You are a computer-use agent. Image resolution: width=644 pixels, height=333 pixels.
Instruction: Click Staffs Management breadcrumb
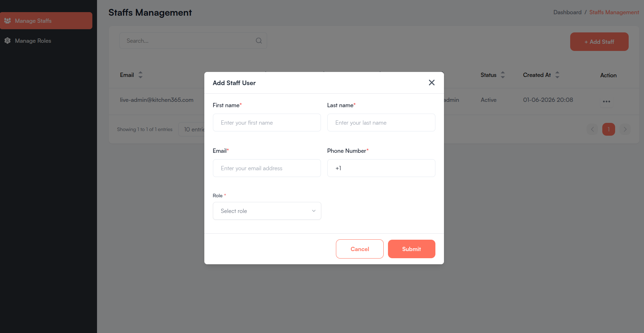coord(614,12)
